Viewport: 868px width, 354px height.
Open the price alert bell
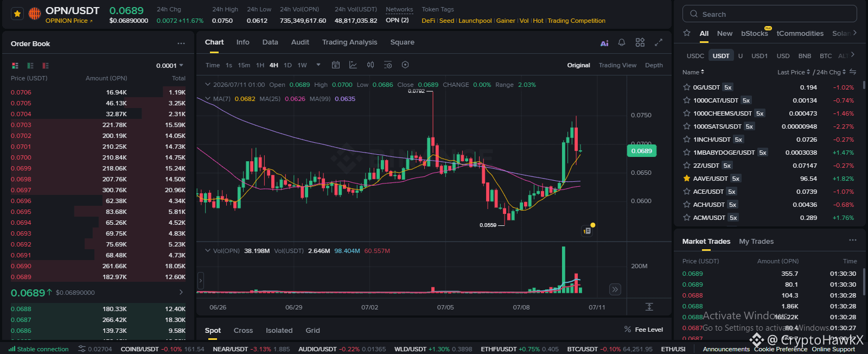pyautogui.click(x=622, y=42)
